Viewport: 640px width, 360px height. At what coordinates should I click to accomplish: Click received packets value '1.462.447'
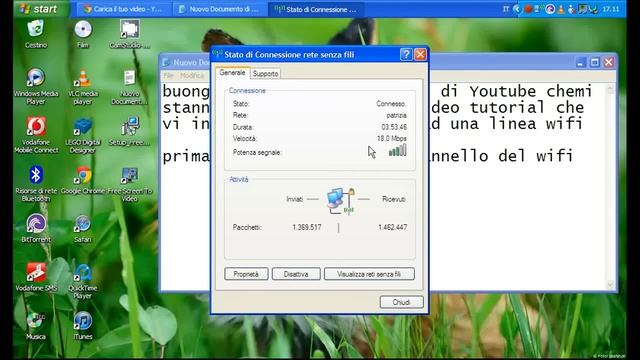392,227
